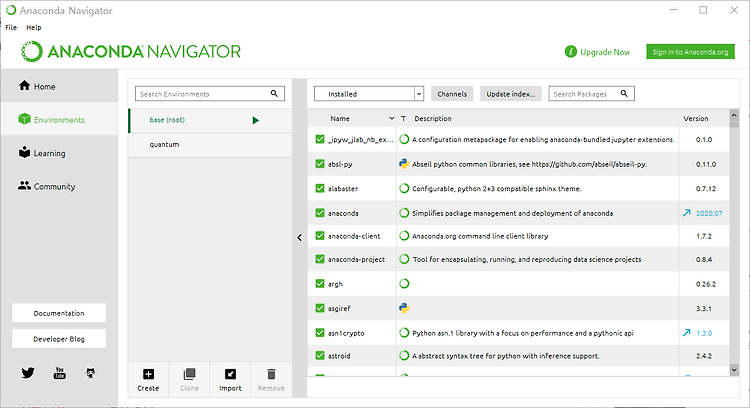Click the upgrade arrow for anaconda 2020.07

pyautogui.click(x=686, y=213)
